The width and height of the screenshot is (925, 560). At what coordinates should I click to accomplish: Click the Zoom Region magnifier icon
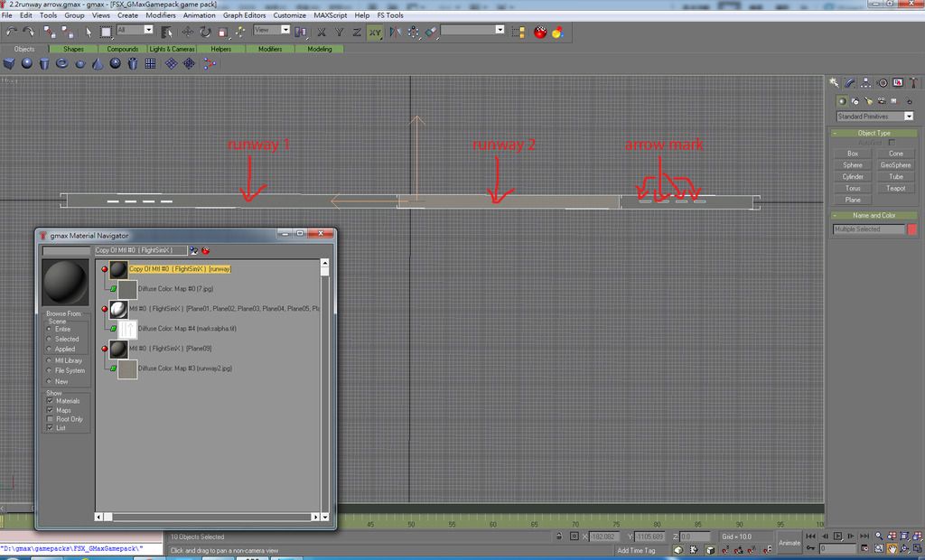(x=879, y=548)
